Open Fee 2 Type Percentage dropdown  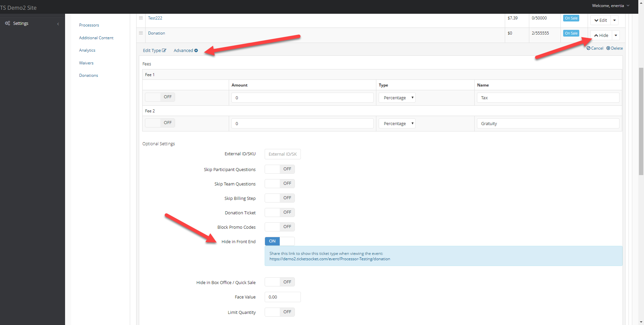coord(397,123)
